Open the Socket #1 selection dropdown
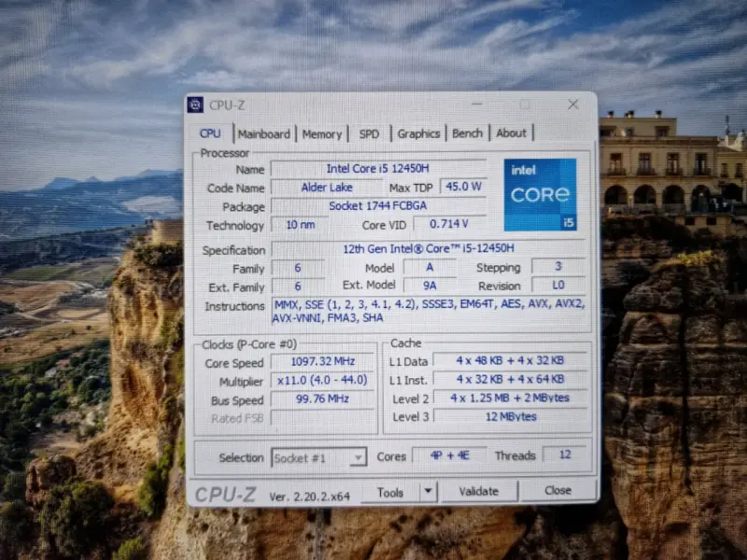 (x=318, y=457)
